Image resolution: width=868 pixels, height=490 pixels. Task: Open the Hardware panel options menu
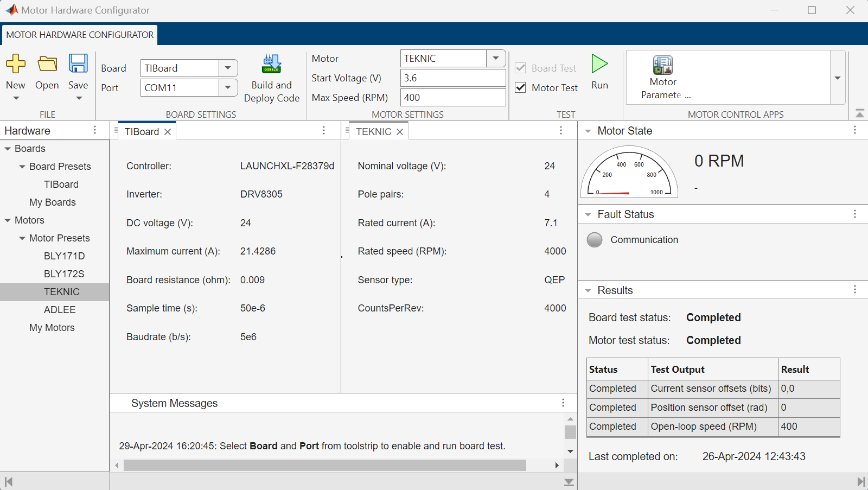click(x=95, y=130)
